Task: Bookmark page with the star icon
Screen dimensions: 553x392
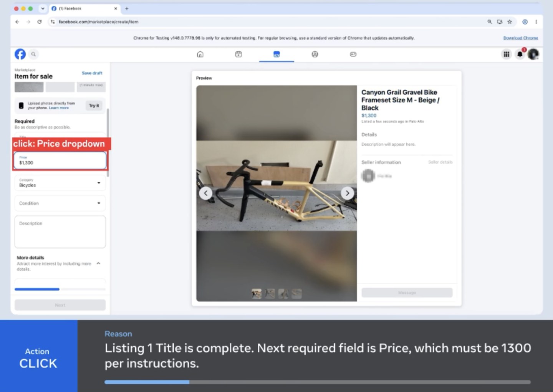Action: [510, 22]
